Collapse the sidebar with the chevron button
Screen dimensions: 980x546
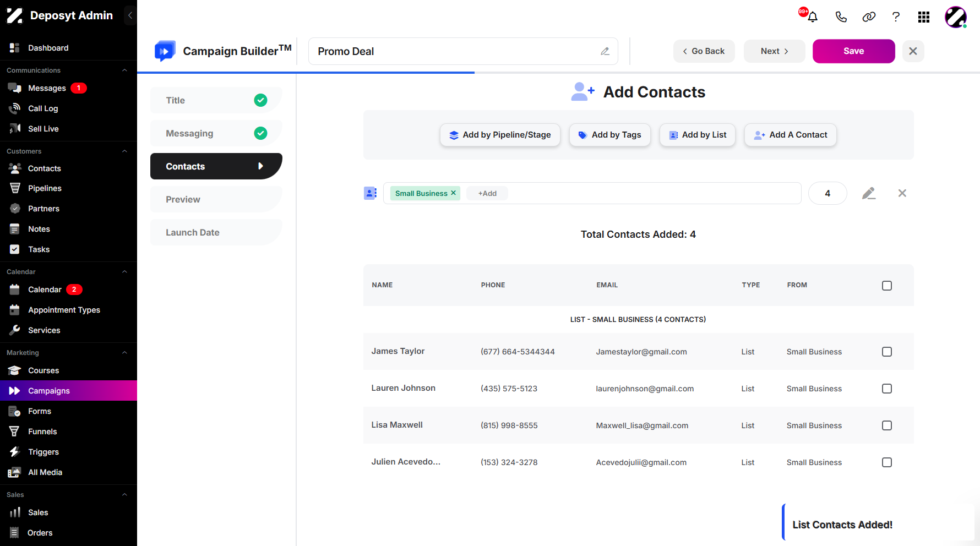pos(130,15)
